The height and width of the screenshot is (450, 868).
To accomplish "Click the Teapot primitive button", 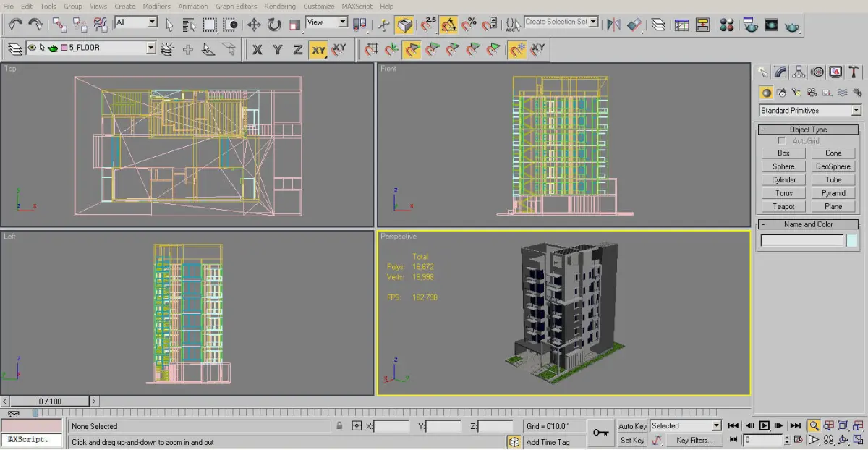I will click(783, 206).
